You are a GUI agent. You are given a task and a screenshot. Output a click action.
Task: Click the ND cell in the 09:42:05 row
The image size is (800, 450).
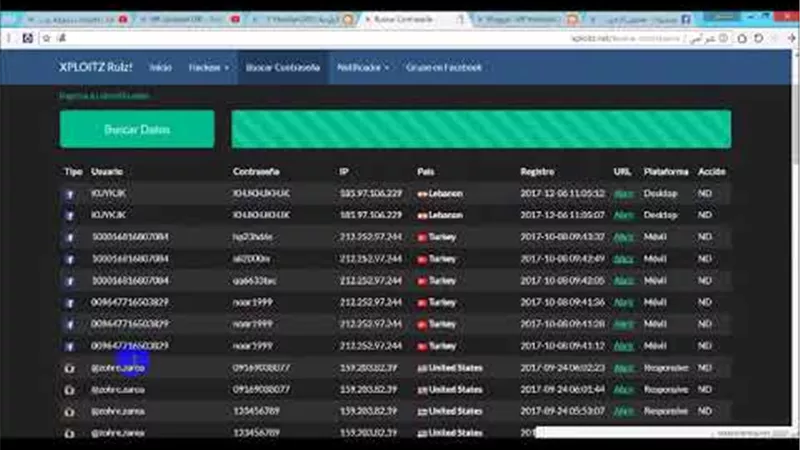coord(705,281)
